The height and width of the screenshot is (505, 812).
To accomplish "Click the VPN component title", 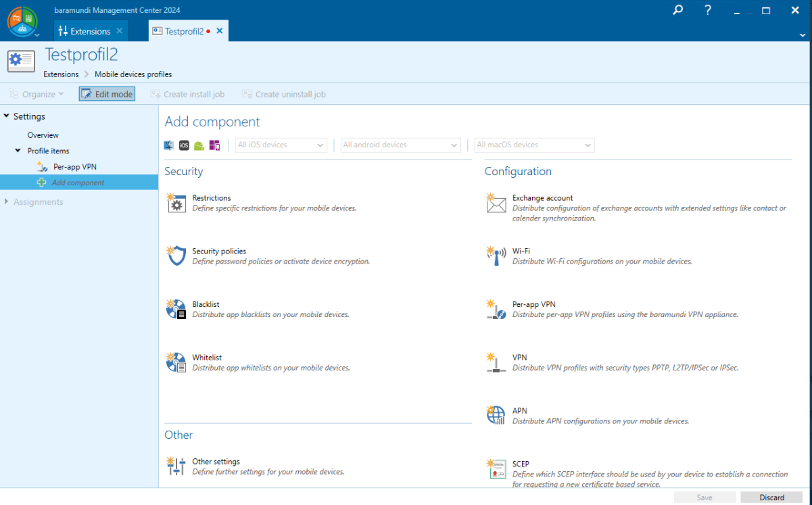I will [520, 358].
